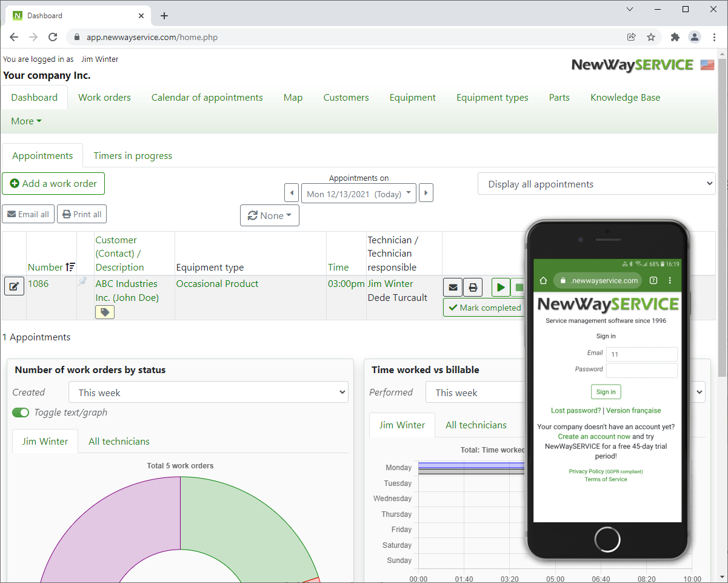Sort appointments using the Number sort icon
The image size is (728, 583).
pyautogui.click(x=71, y=267)
